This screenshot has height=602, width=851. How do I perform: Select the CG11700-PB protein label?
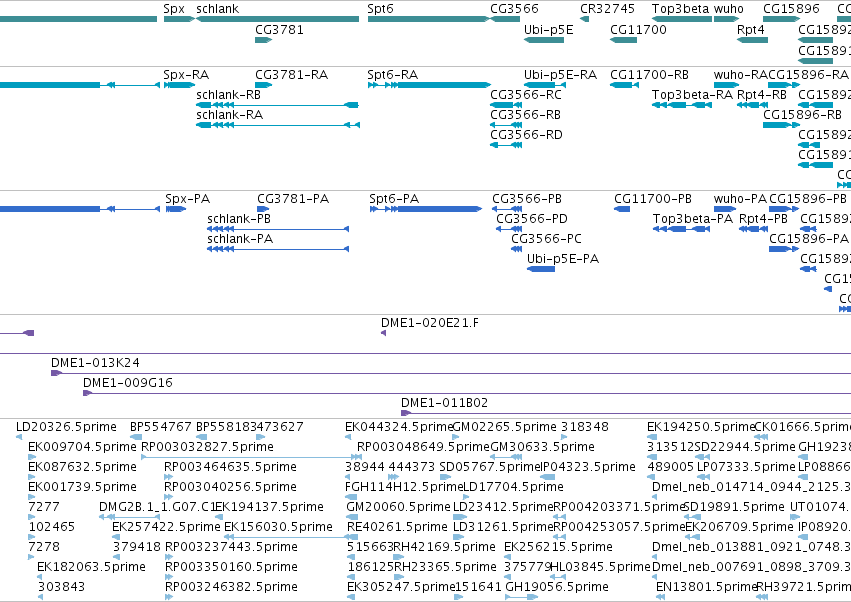pos(653,199)
